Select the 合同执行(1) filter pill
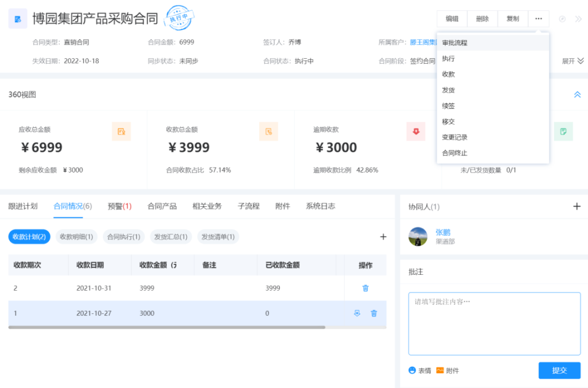 (123, 237)
